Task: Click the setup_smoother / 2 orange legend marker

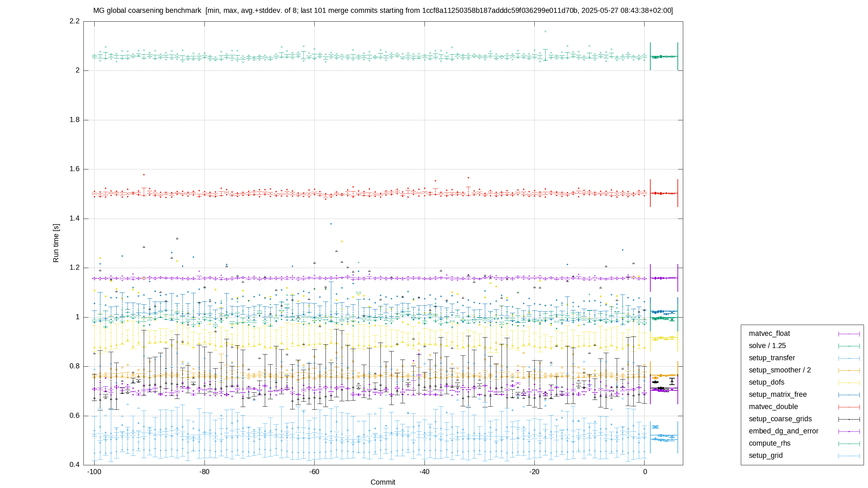Action: click(x=849, y=370)
